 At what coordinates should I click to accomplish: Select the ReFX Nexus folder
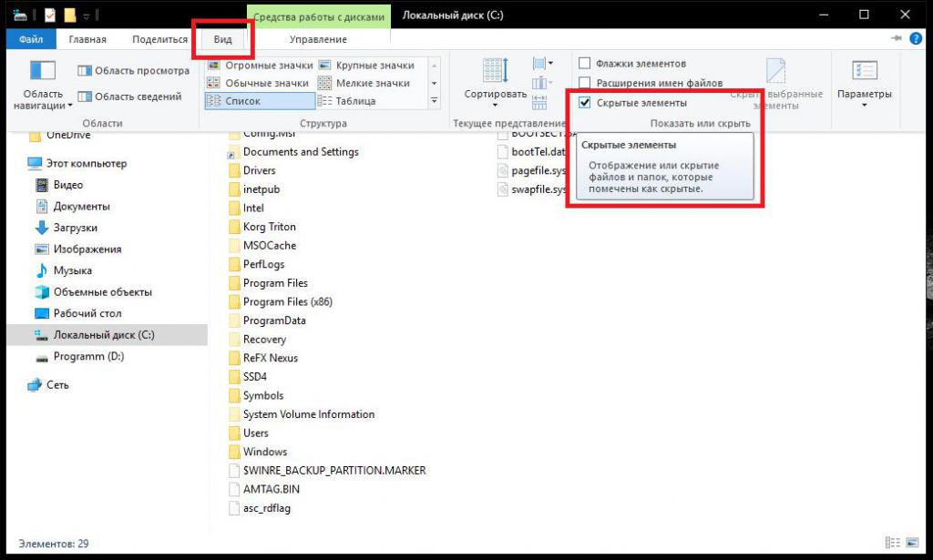[263, 358]
